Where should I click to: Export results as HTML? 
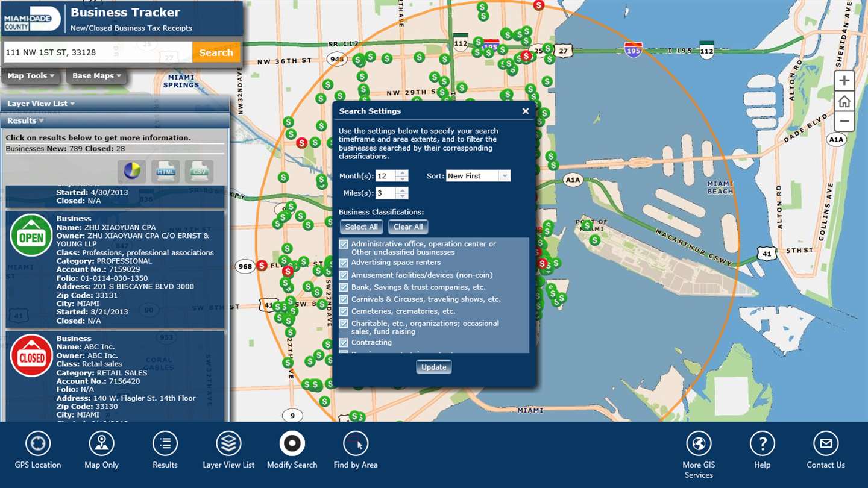coord(165,172)
